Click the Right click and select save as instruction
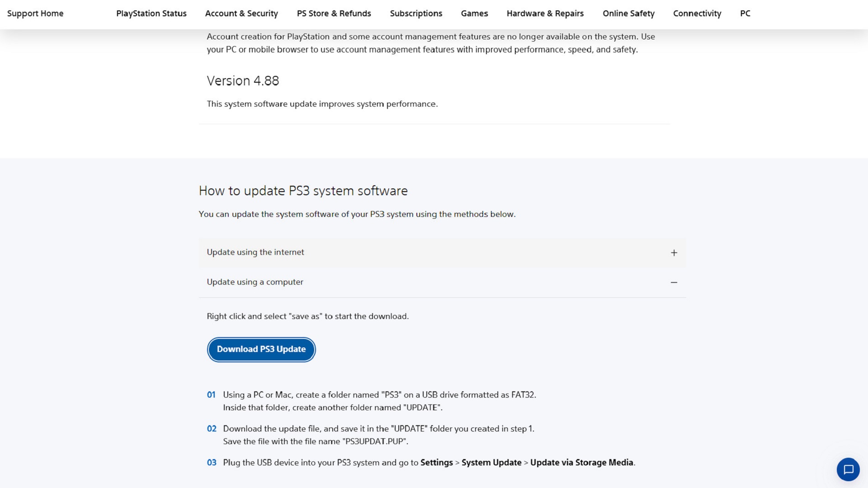 tap(308, 316)
